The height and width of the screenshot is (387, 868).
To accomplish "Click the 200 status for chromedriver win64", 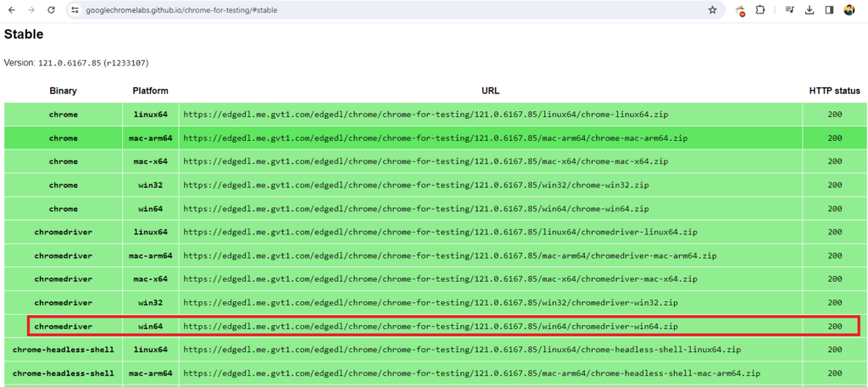I will (x=835, y=327).
